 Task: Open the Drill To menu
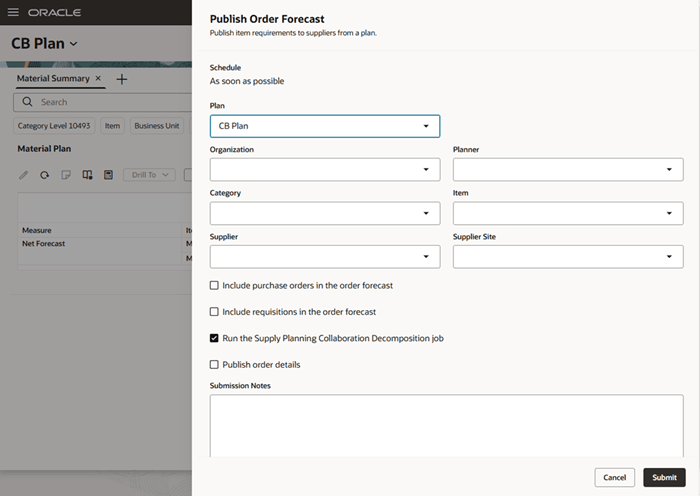point(149,175)
